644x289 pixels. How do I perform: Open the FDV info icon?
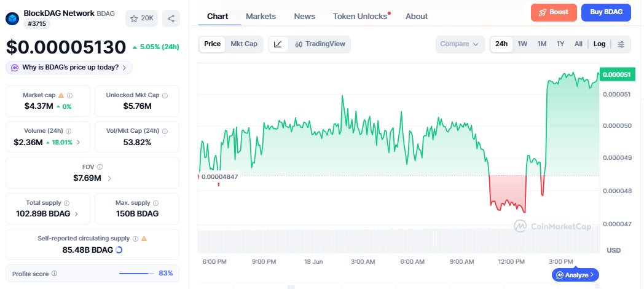[100, 167]
